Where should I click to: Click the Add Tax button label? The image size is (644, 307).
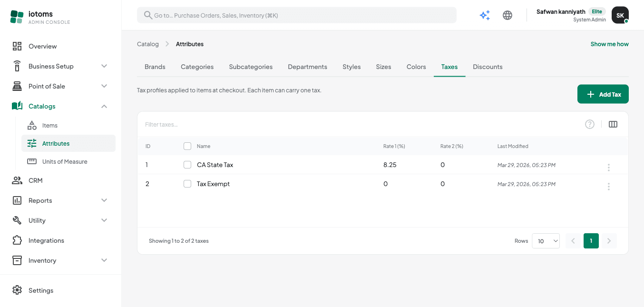click(610, 94)
